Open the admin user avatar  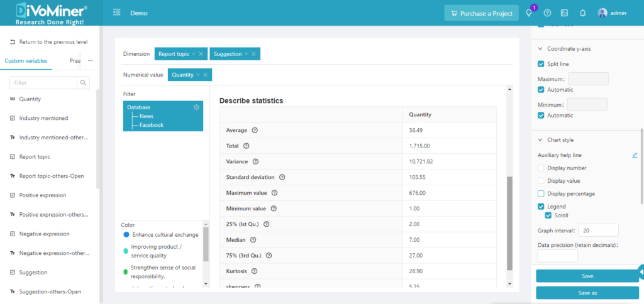[x=602, y=13]
